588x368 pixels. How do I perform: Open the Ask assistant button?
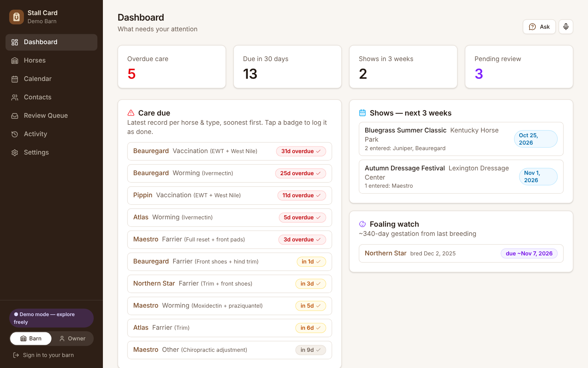tap(539, 26)
